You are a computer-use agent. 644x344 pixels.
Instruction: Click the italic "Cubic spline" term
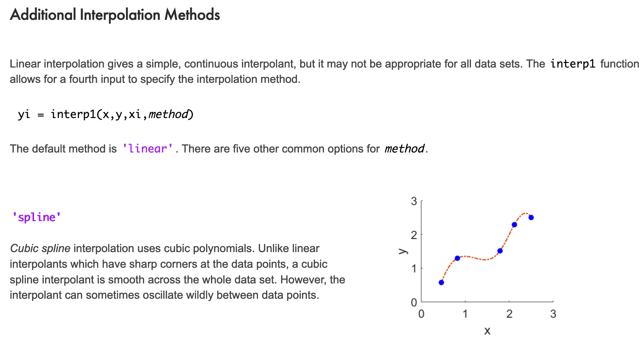(40, 249)
